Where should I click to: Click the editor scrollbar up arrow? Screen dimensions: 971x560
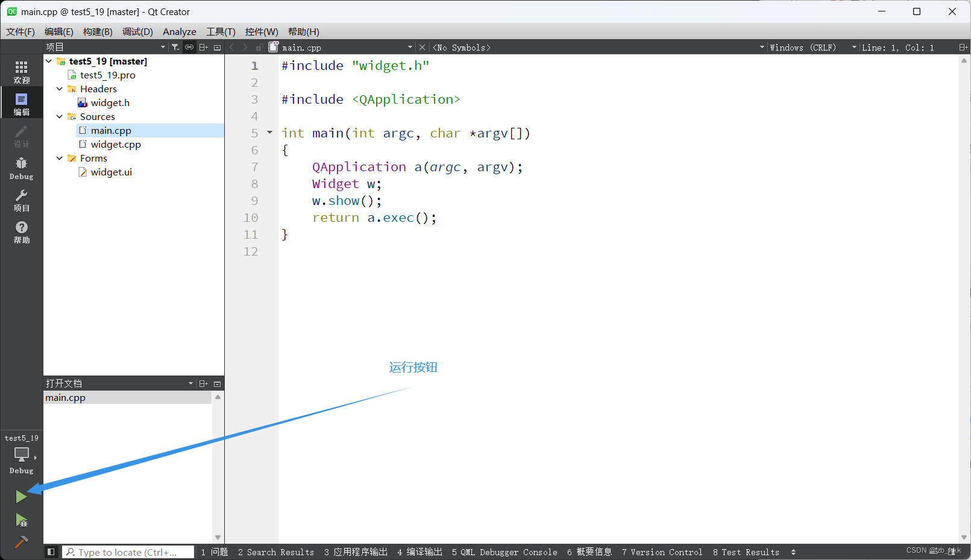click(x=964, y=60)
